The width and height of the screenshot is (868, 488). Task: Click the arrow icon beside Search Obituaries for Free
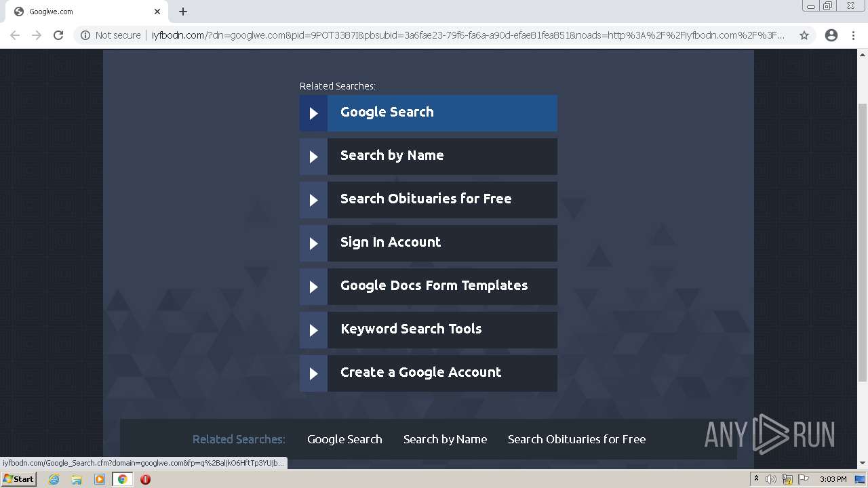[x=313, y=200]
